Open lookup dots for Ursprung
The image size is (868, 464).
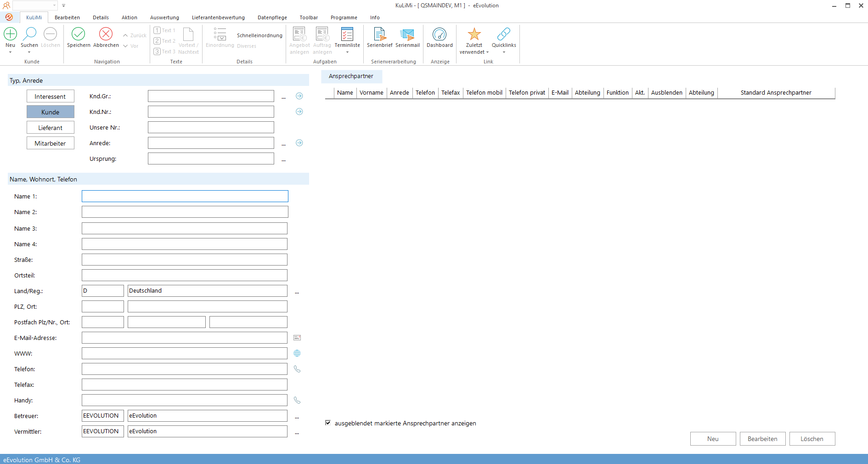coord(283,160)
